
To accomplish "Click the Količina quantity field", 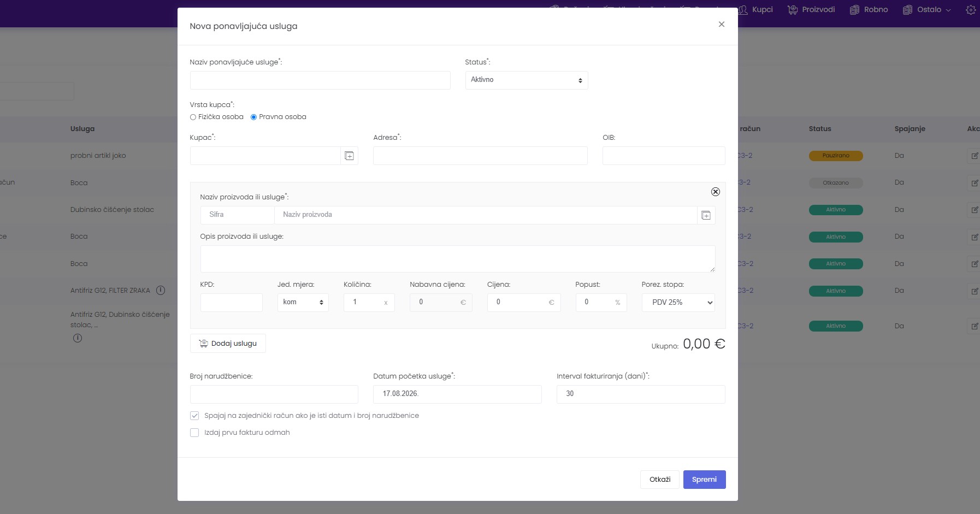I will point(369,303).
